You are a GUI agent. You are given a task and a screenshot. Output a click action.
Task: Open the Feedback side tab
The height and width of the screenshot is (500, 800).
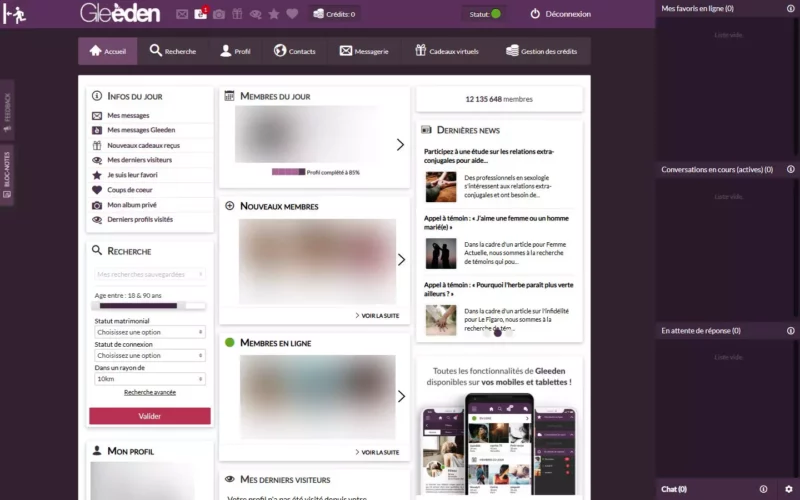pyautogui.click(x=7, y=110)
